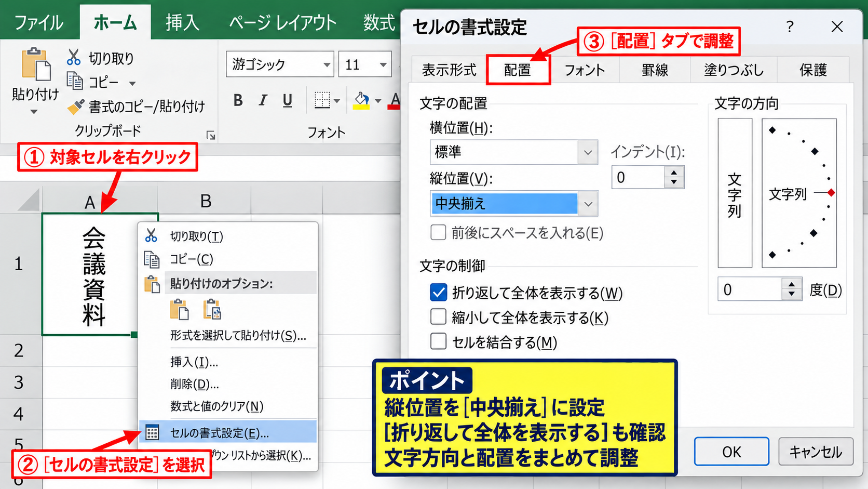Switch to the 塗りつぶし tab
This screenshot has height=489, width=868.
click(734, 70)
